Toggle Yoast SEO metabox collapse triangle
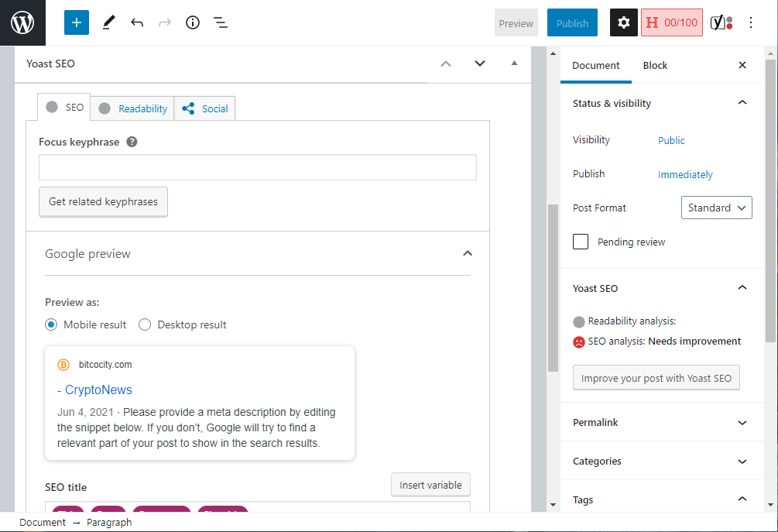Viewport: 778px width, 532px height. (x=515, y=63)
